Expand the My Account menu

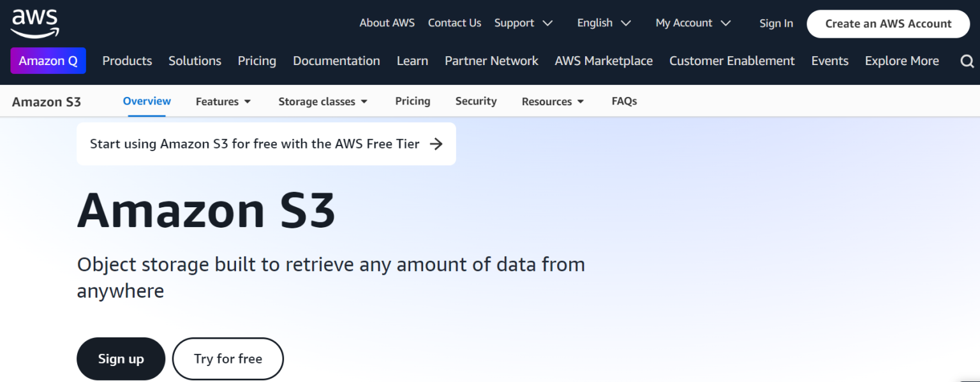692,23
